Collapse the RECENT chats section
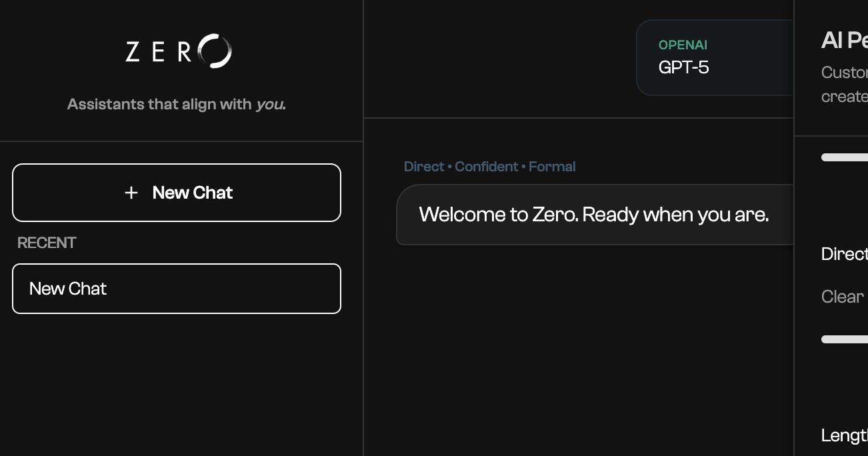Viewport: 868px width, 456px height. [47, 242]
